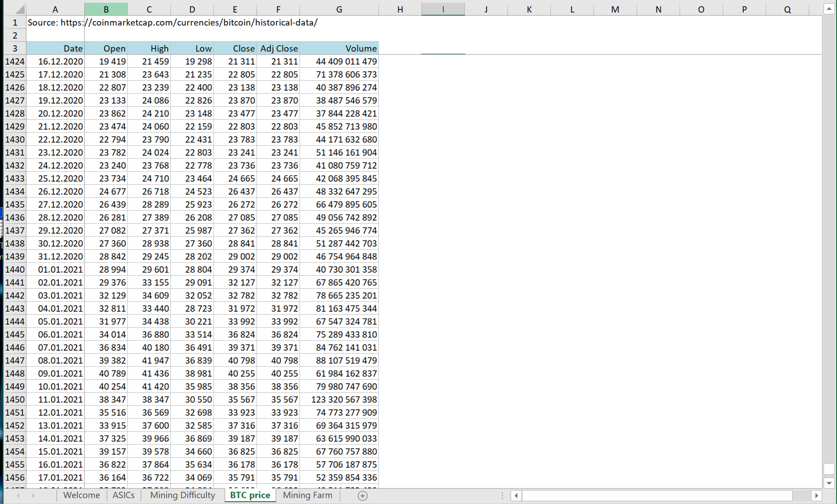Select the BTC price sheet tab

(x=250, y=495)
